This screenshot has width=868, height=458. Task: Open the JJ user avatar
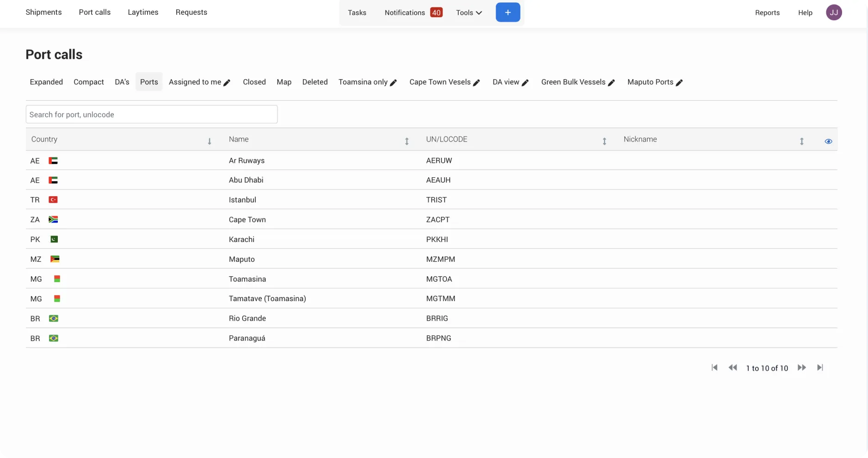tap(834, 12)
